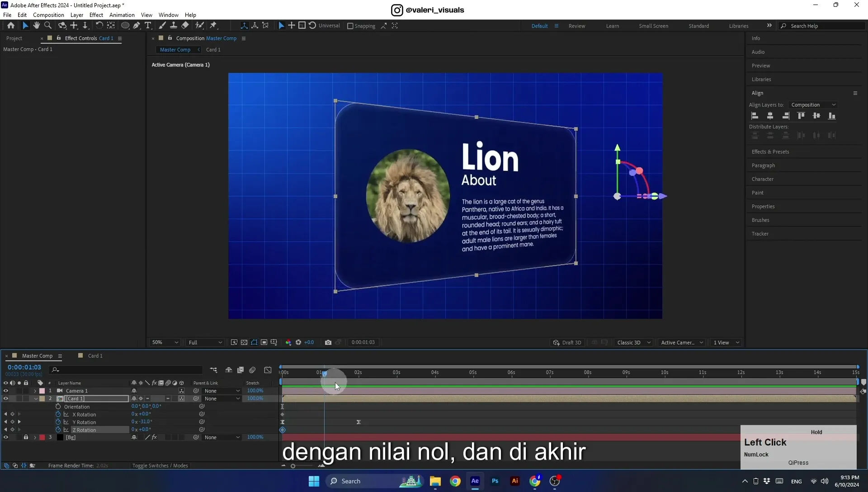Image resolution: width=868 pixels, height=492 pixels.
Task: Select the Clone Stamp tool
Action: pyautogui.click(x=173, y=25)
